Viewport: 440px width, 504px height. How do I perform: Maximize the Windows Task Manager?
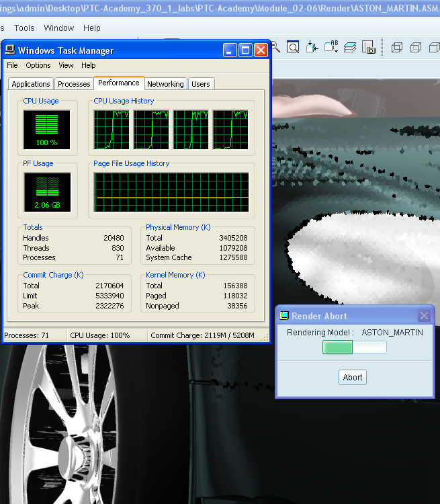tap(246, 50)
